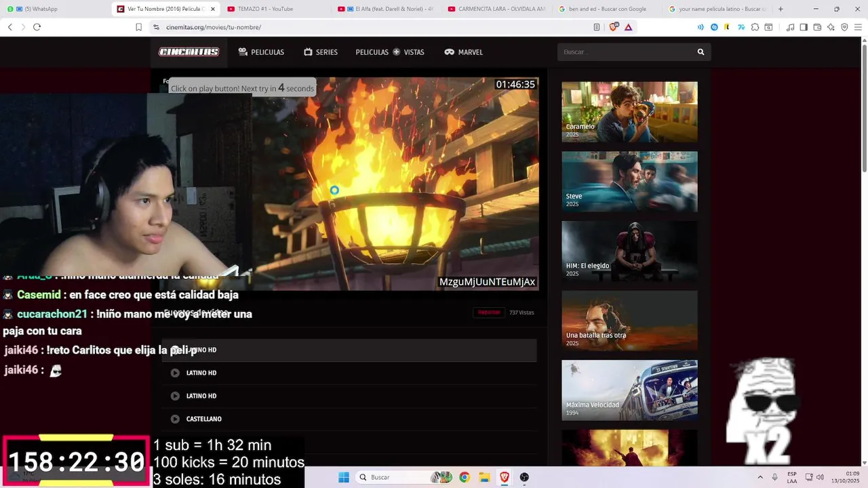The height and width of the screenshot is (488, 868).
Task: Open the Brave VPN shield icon
Action: point(844,27)
